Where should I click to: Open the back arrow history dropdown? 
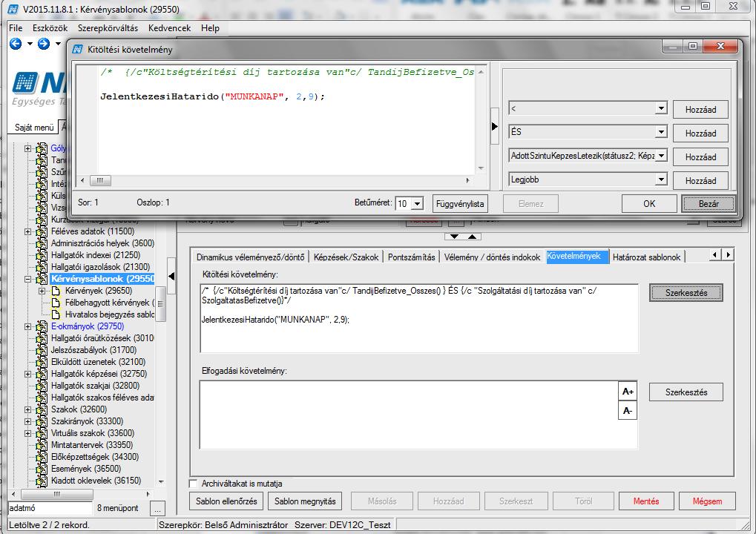(30, 44)
